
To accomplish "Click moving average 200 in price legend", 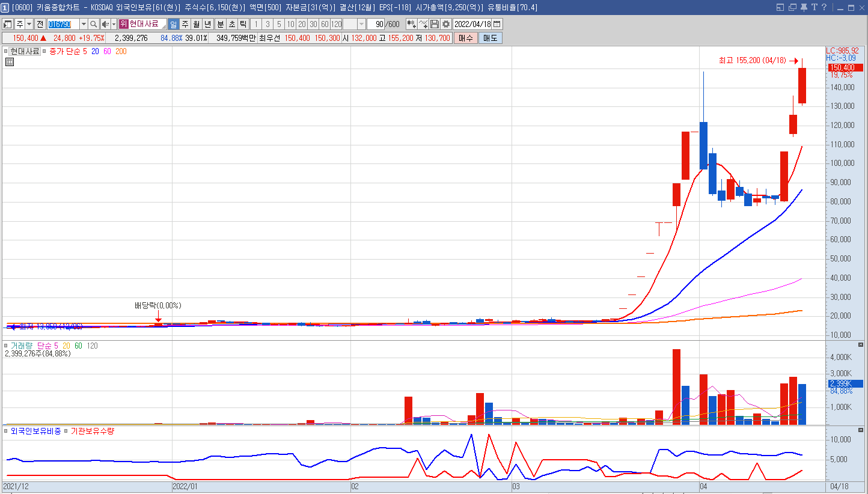I will (121, 52).
